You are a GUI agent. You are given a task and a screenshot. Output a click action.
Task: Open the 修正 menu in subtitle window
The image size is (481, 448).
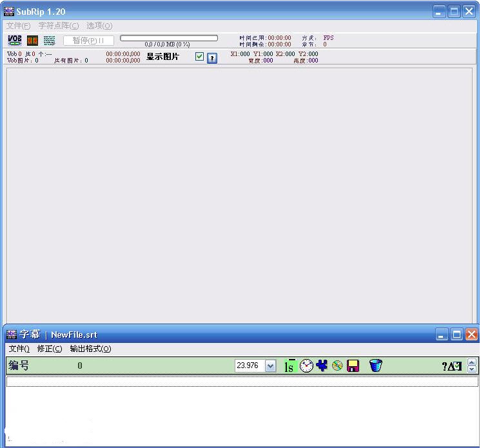(50, 349)
